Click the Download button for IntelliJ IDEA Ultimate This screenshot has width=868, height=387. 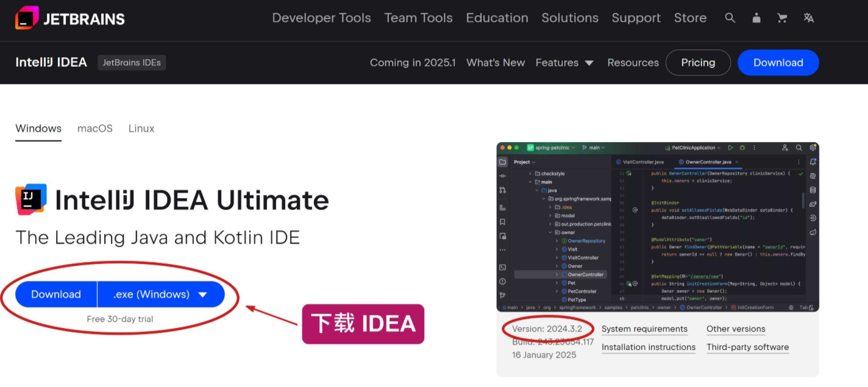tap(56, 294)
